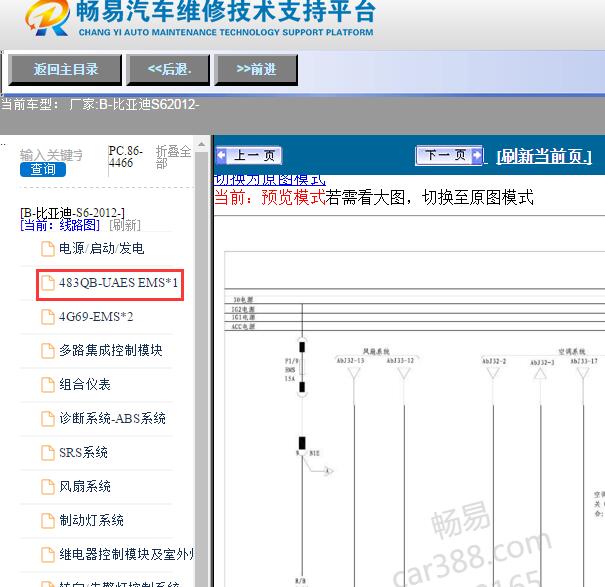Open 多路集成控制模块 diagram
The height and width of the screenshot is (587, 605).
(111, 351)
